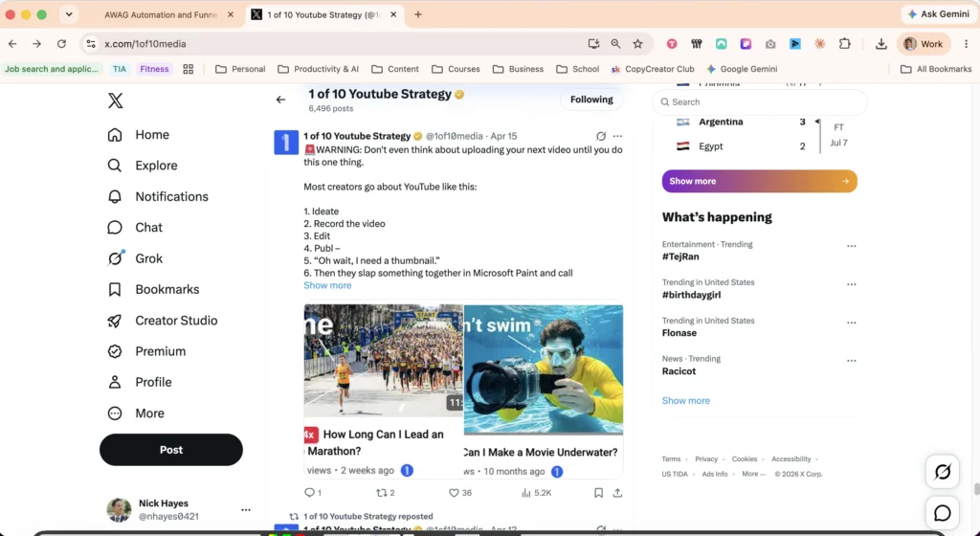Open the Work profile button
980x536 pixels.
tap(924, 44)
